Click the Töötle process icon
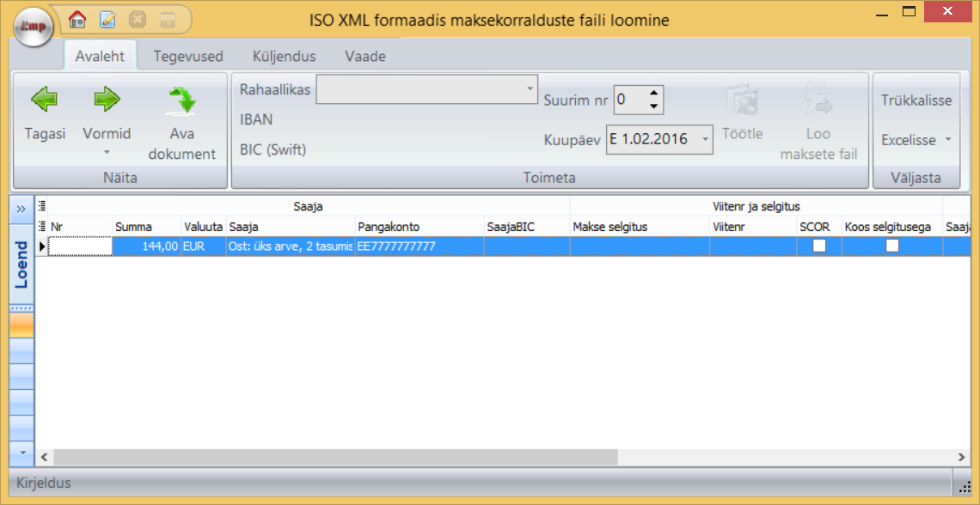 pyautogui.click(x=742, y=100)
